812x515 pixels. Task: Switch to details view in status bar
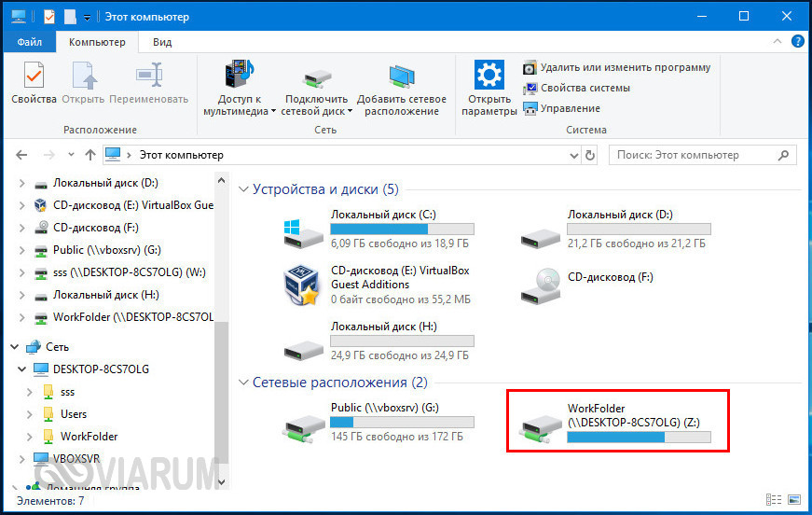pyautogui.click(x=773, y=501)
